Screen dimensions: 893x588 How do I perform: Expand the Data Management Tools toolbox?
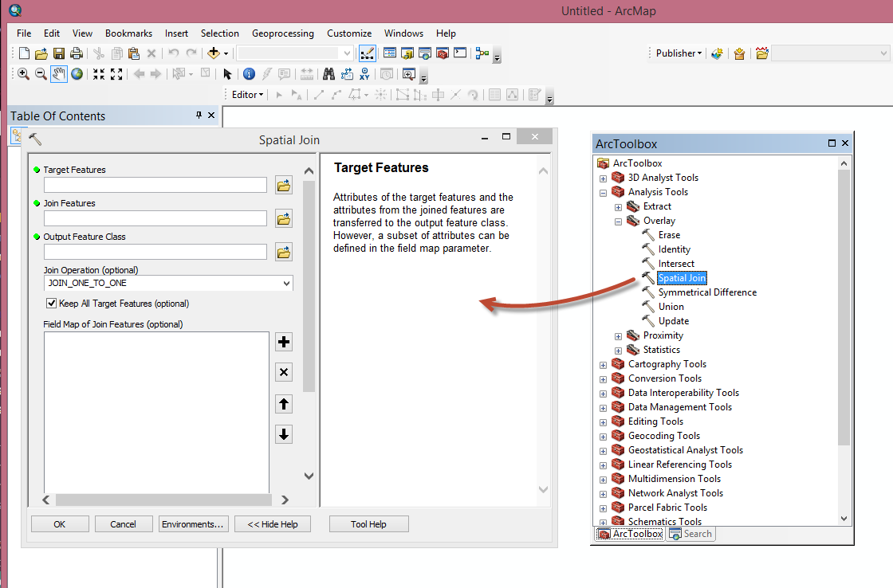pyautogui.click(x=603, y=408)
